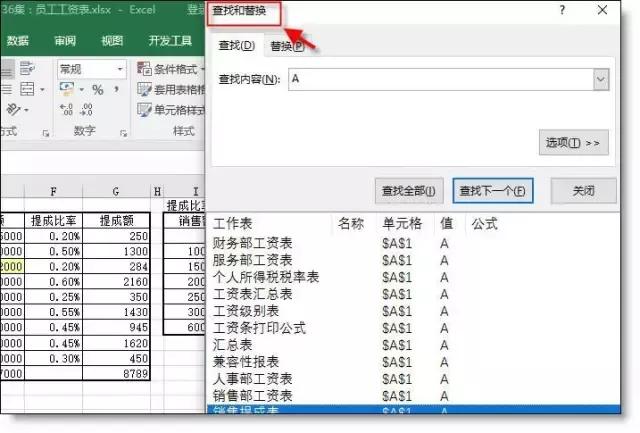The image size is (640, 433).
Task: Click the Wrap Text icon in ribbon
Action: point(27,69)
